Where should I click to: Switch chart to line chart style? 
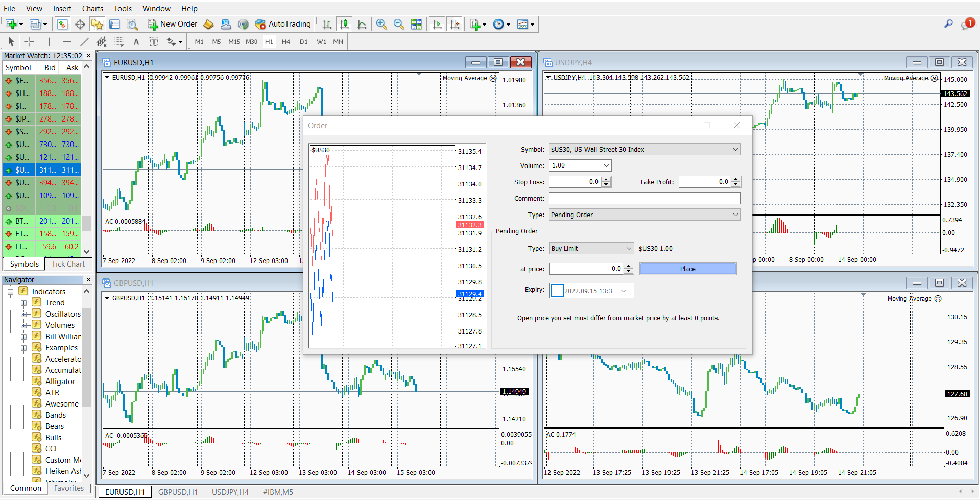pos(362,24)
